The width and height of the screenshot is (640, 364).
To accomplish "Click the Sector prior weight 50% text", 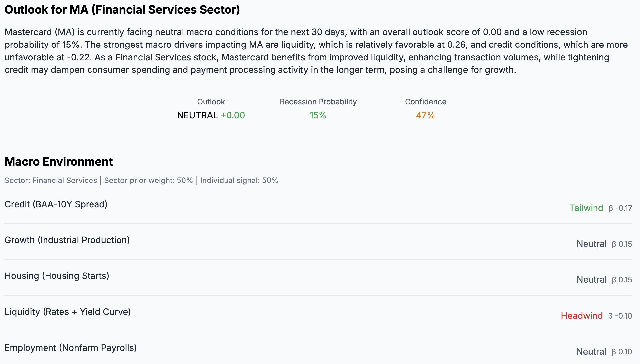I will click(x=148, y=180).
